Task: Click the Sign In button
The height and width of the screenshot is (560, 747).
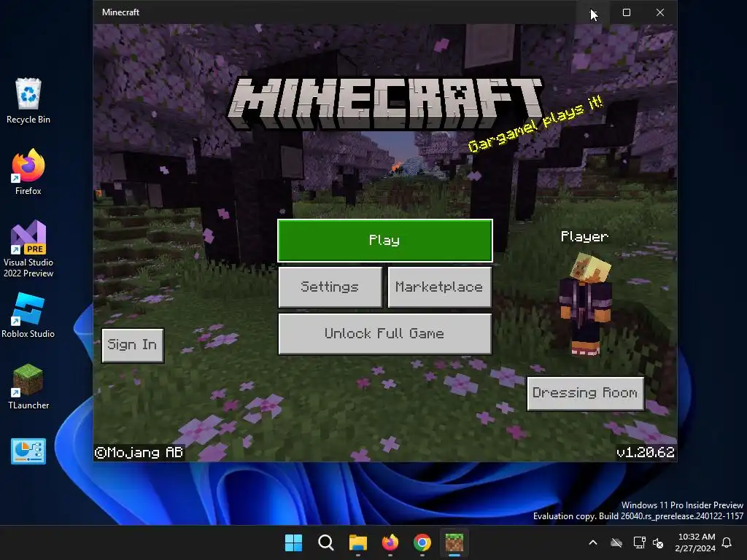Action: [x=133, y=345]
